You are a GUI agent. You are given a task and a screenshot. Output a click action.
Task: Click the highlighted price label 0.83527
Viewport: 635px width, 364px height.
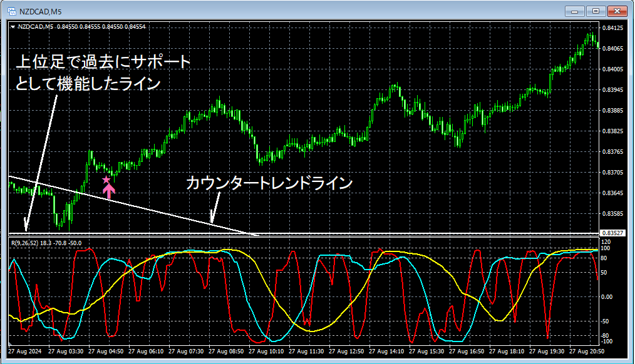point(612,233)
